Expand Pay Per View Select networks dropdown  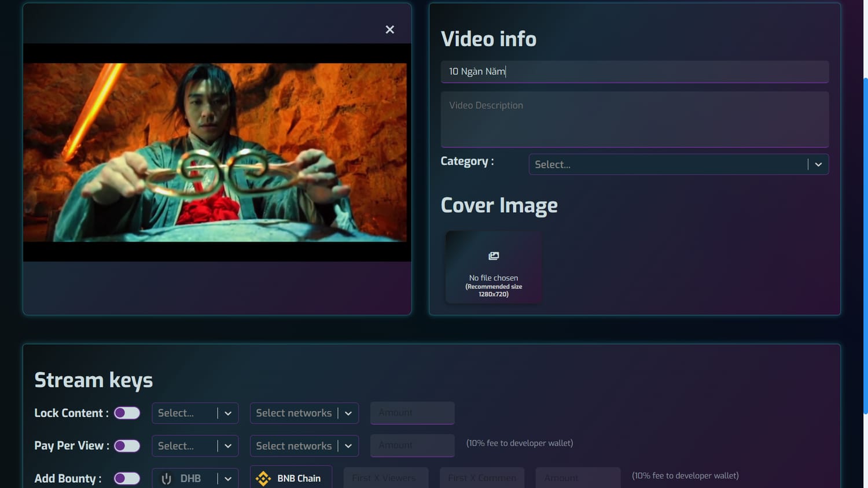coord(304,446)
